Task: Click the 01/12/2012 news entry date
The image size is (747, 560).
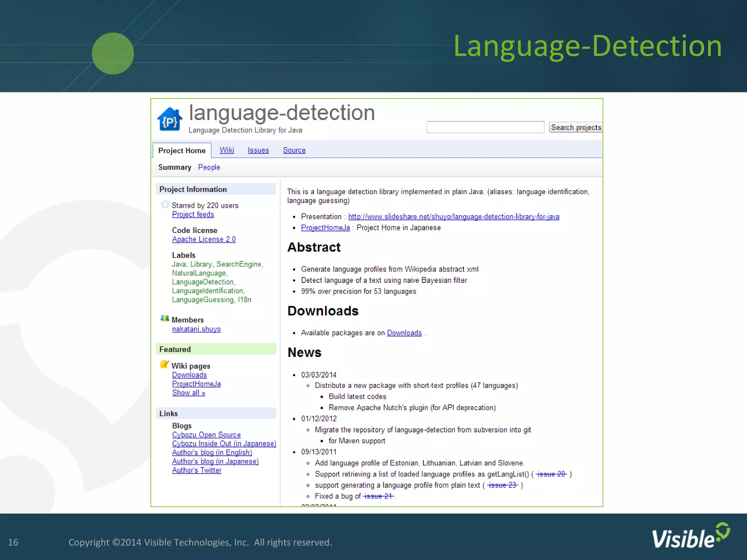Action: coord(319,419)
